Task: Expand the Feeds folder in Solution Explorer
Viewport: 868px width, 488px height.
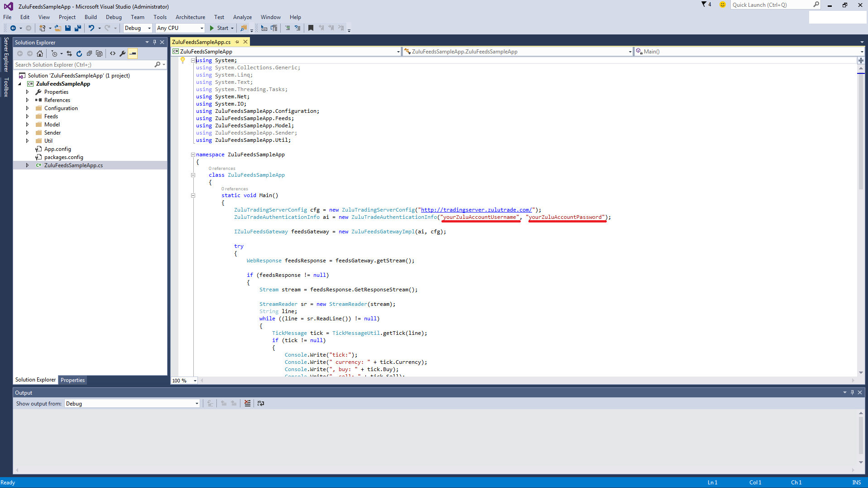Action: tap(27, 116)
